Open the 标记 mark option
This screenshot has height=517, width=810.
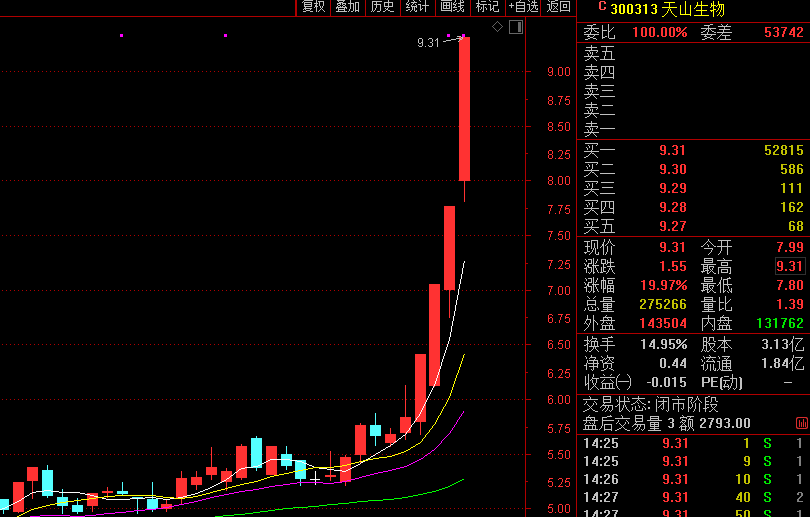click(487, 7)
